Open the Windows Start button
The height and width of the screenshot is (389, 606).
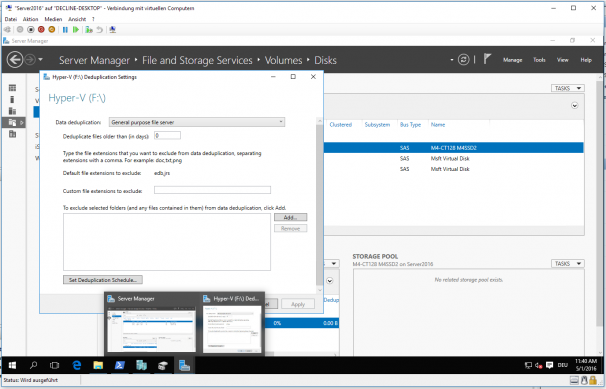coord(12,365)
